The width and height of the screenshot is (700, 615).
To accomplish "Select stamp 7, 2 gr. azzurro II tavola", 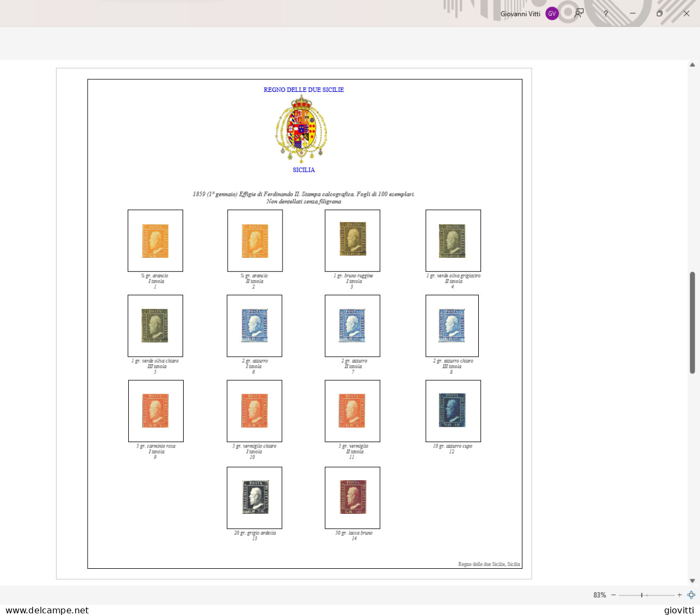I will coord(352,326).
